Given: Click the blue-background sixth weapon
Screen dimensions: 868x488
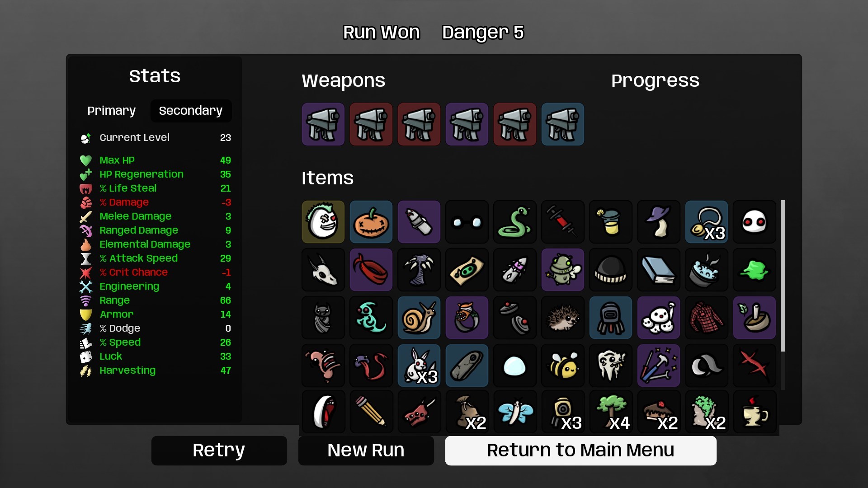Looking at the screenshot, I should [x=562, y=124].
